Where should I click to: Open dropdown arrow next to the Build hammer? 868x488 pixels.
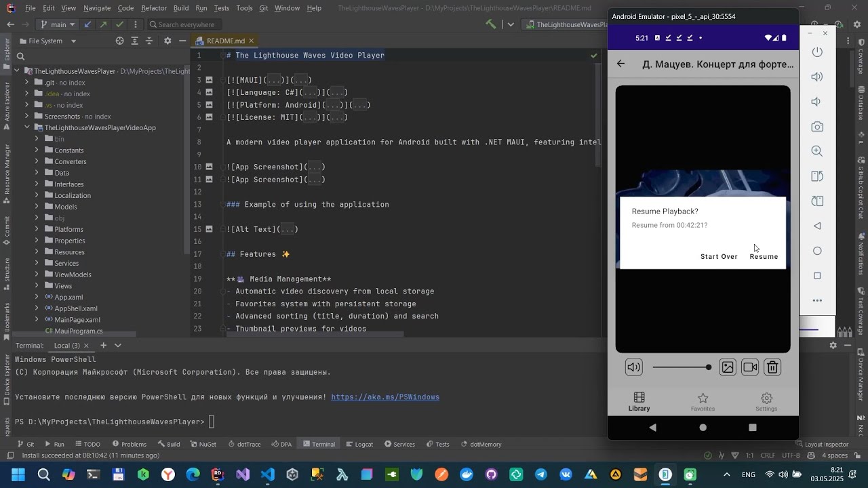511,24
